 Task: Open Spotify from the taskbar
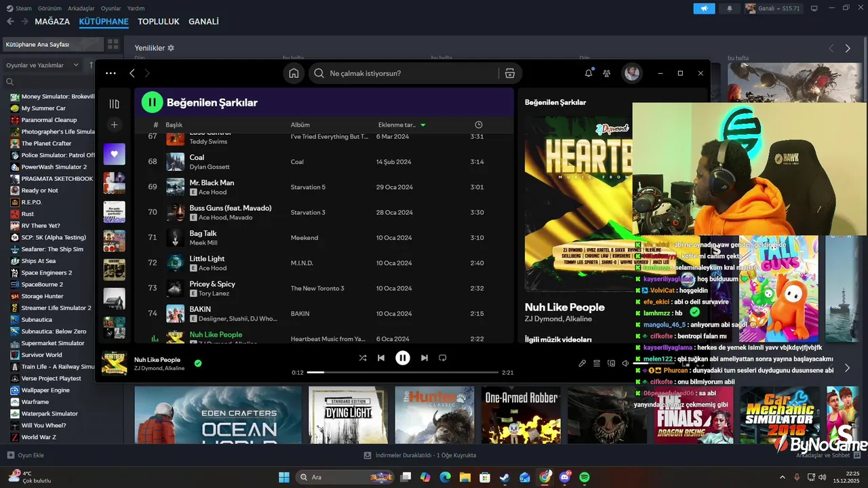click(585, 477)
